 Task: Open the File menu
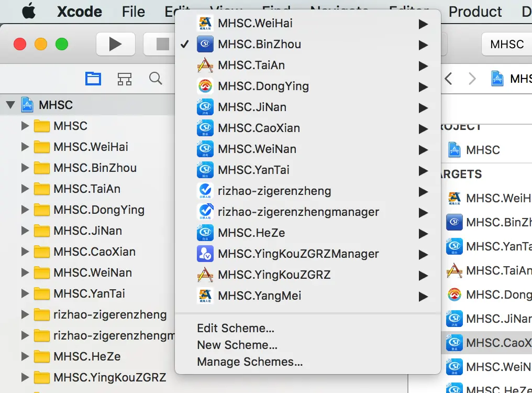point(134,12)
